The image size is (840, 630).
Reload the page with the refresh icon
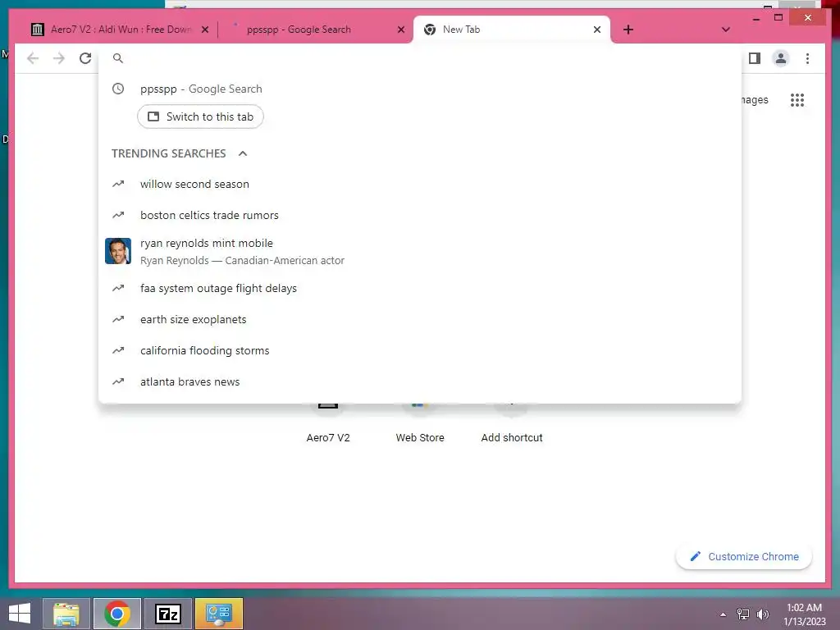(85, 58)
